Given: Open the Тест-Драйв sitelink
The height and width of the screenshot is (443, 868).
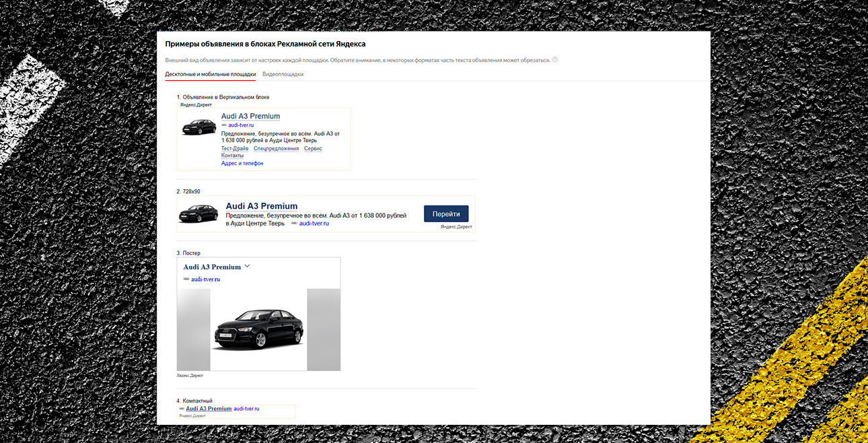Looking at the screenshot, I should coord(235,148).
